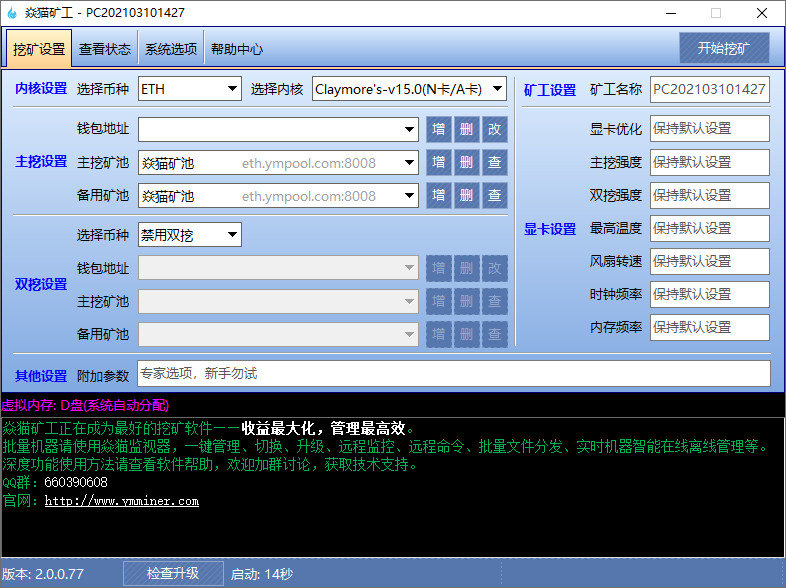
Task: Click 增 button beside main 主挖矿池
Action: pyautogui.click(x=439, y=162)
